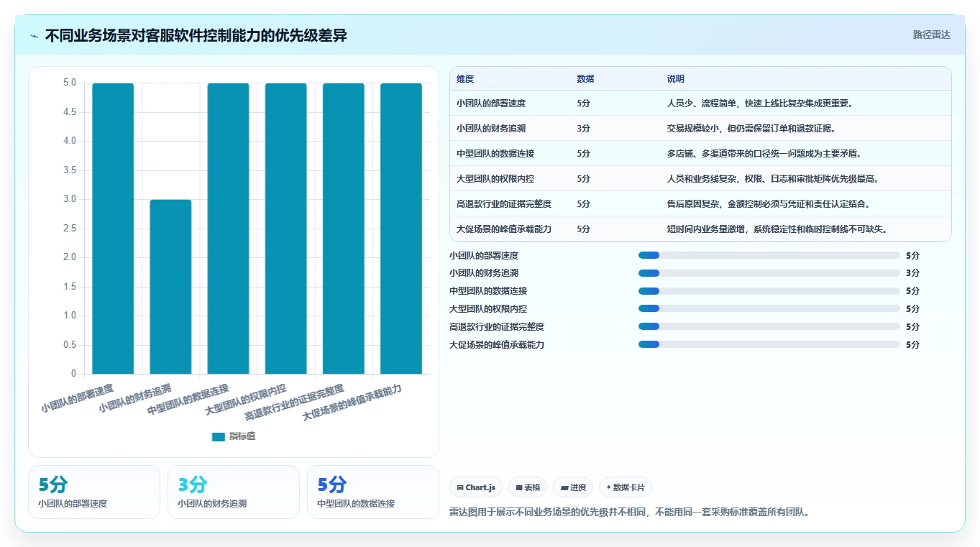Image resolution: width=980 pixels, height=547 pixels.
Task: Select table cell 中型团队的数据连接
Action: [x=495, y=154]
